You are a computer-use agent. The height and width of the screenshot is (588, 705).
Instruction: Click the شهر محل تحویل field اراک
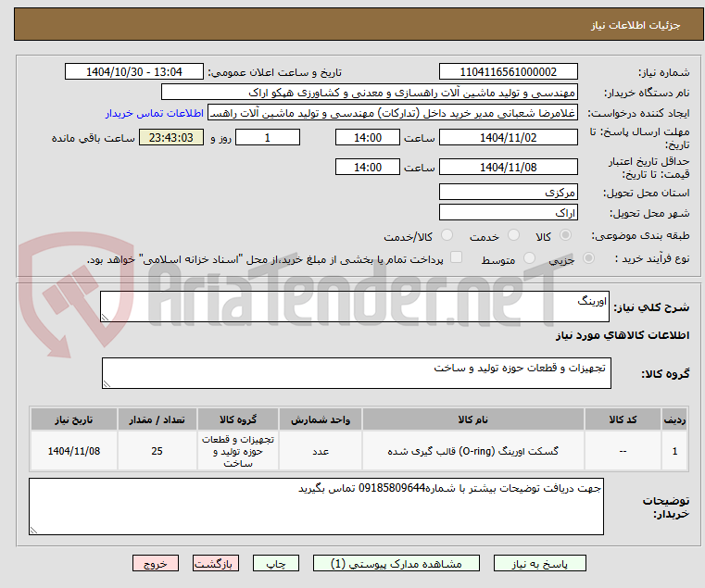click(x=508, y=213)
